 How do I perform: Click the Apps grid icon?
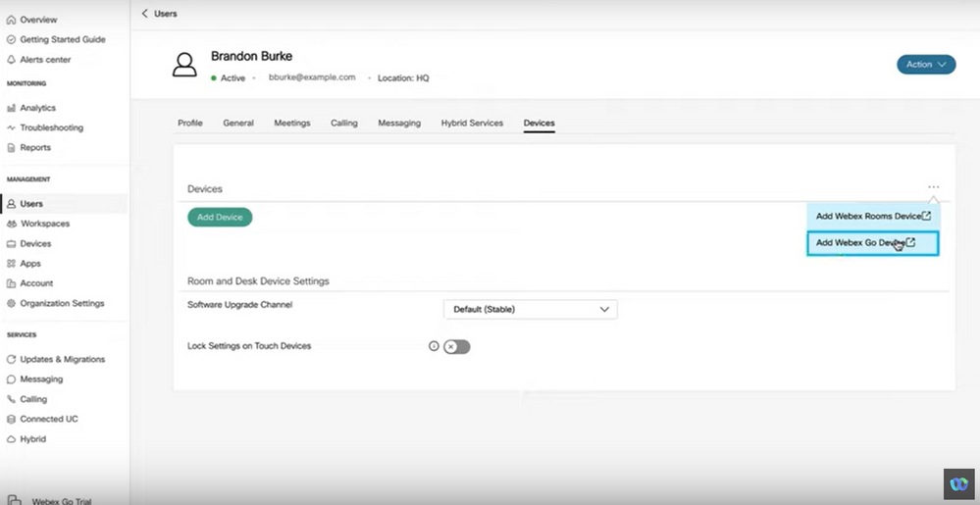coord(11,264)
